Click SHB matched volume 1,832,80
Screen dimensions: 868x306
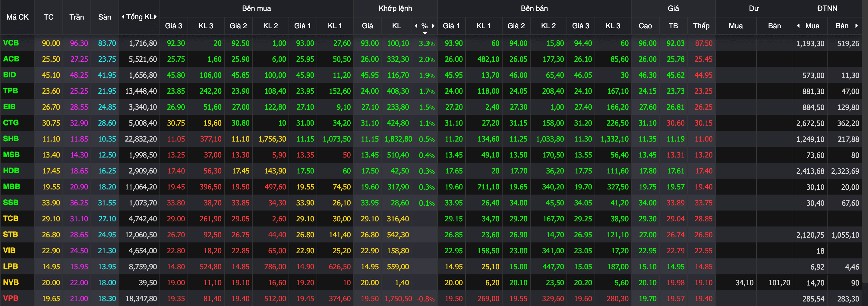[x=398, y=139]
